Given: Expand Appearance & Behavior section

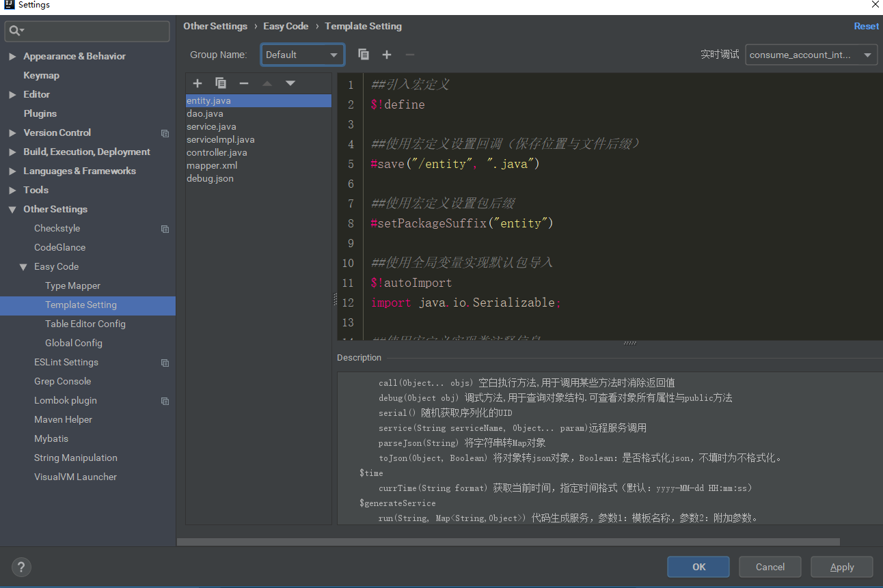Looking at the screenshot, I should click(x=12, y=57).
